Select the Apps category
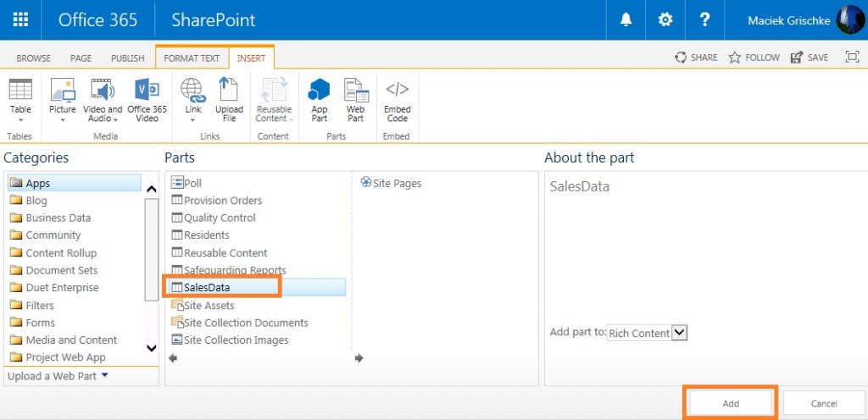 (75, 183)
